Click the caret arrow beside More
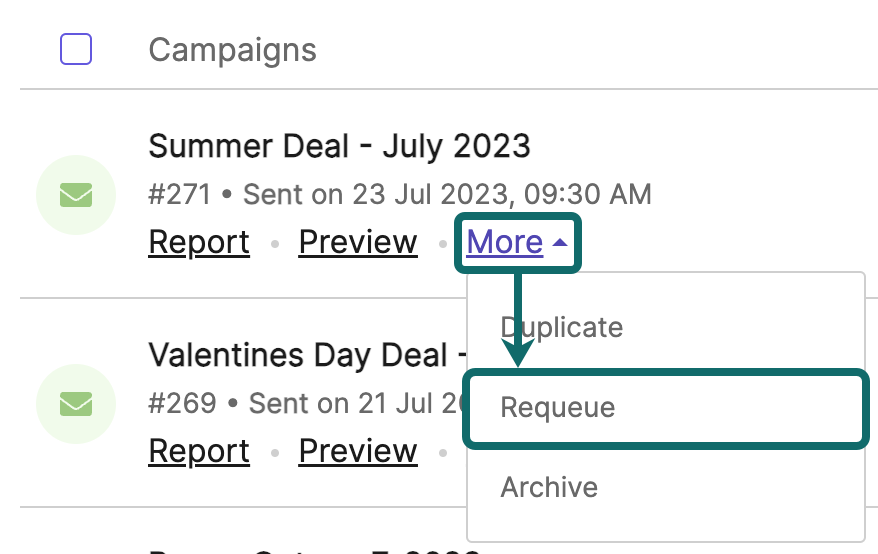Screen dimensions: 878x554 pos(560,243)
